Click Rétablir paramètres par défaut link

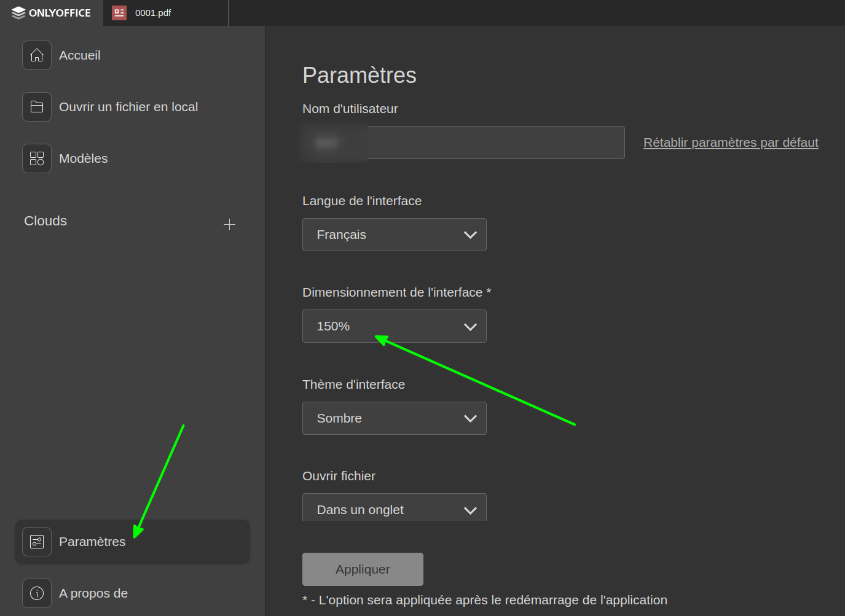coord(731,142)
